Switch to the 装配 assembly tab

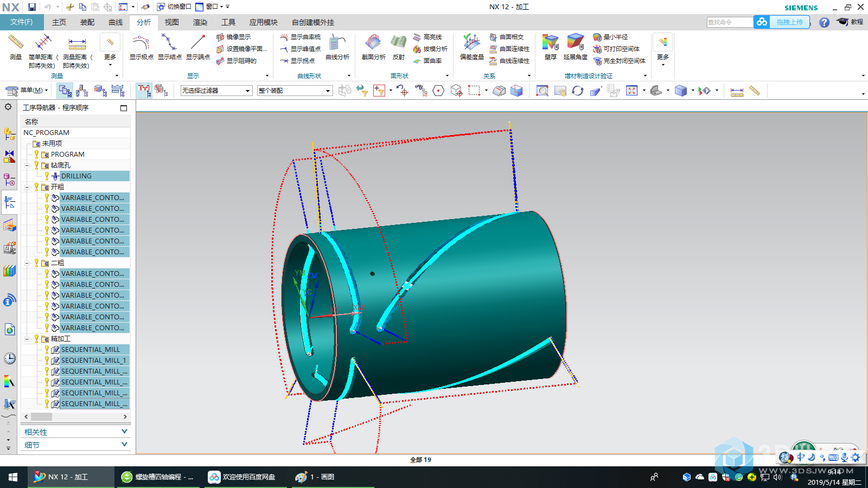point(87,22)
